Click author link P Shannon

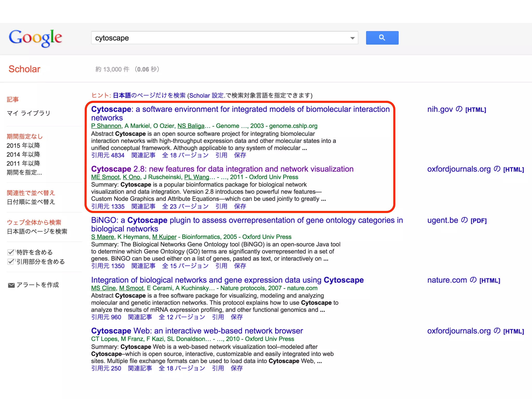pos(106,126)
